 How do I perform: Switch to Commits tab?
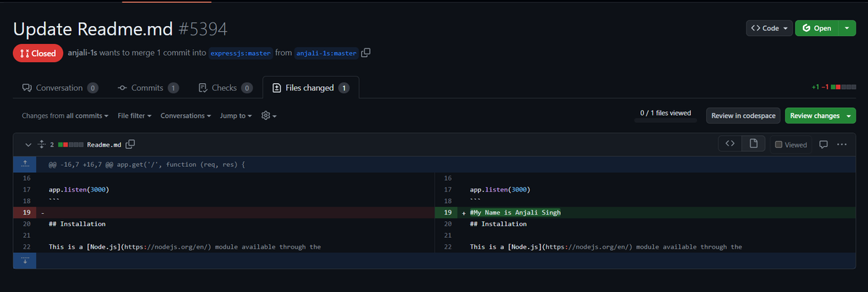148,88
